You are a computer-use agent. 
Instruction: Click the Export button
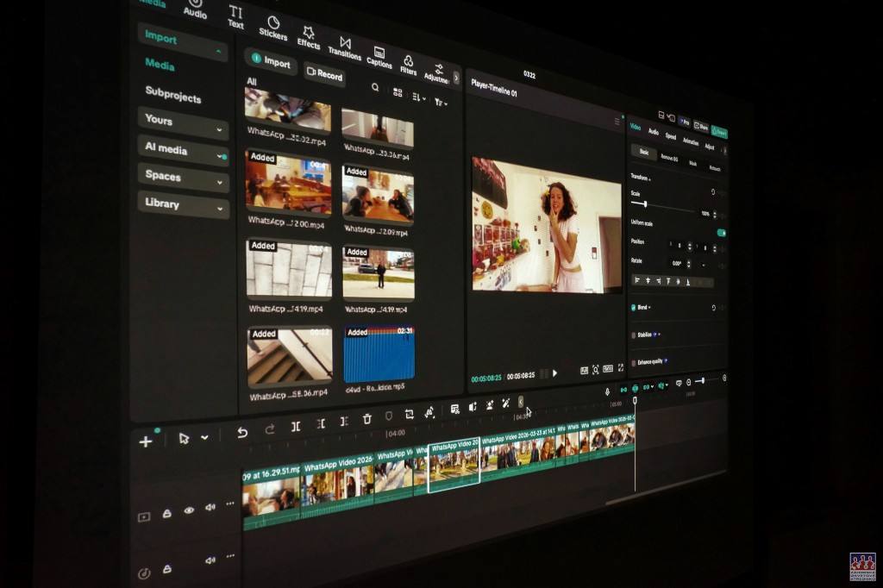[719, 133]
